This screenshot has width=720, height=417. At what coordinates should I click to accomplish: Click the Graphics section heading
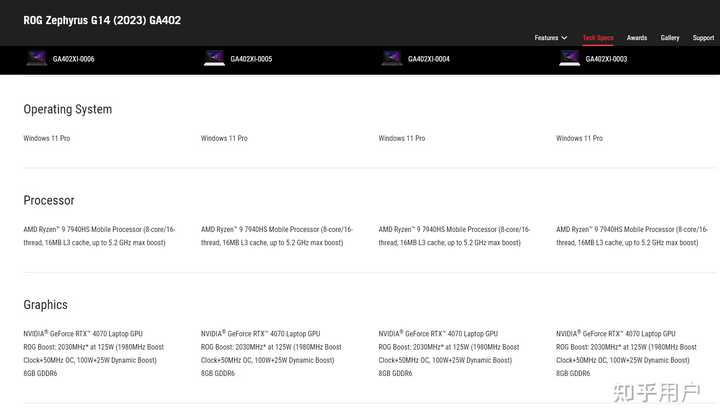coord(45,304)
